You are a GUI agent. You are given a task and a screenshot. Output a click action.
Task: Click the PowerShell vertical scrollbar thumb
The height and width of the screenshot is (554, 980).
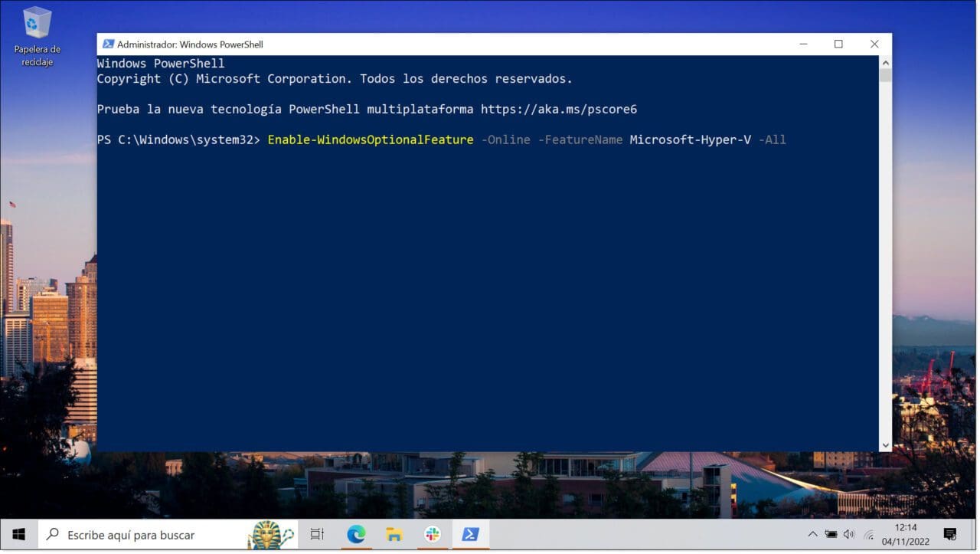[x=886, y=76]
